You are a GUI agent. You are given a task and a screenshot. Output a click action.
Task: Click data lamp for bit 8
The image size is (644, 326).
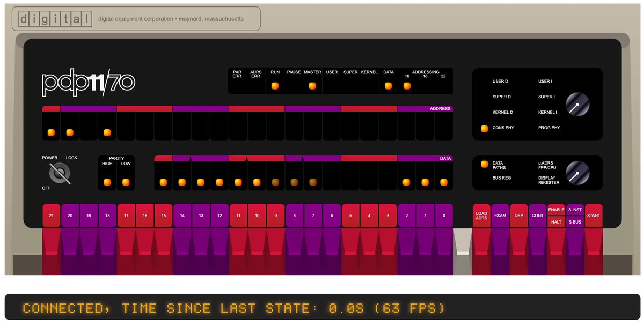click(x=294, y=182)
